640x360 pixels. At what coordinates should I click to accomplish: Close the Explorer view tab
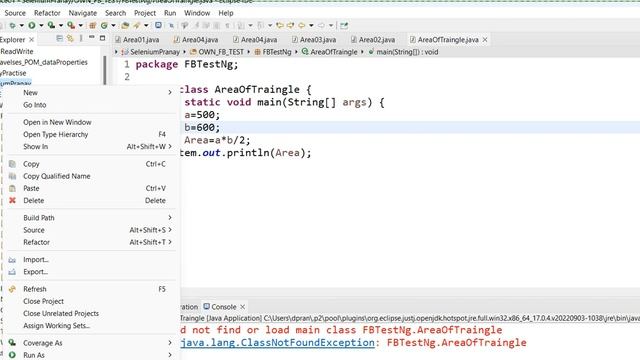click(x=31, y=40)
